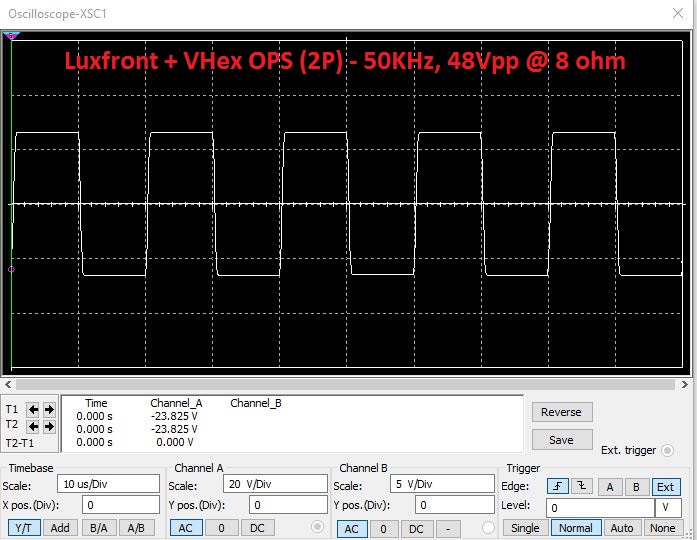697x540 pixels.
Task: Edit Channel B Y pos. field
Action: (x=455, y=505)
